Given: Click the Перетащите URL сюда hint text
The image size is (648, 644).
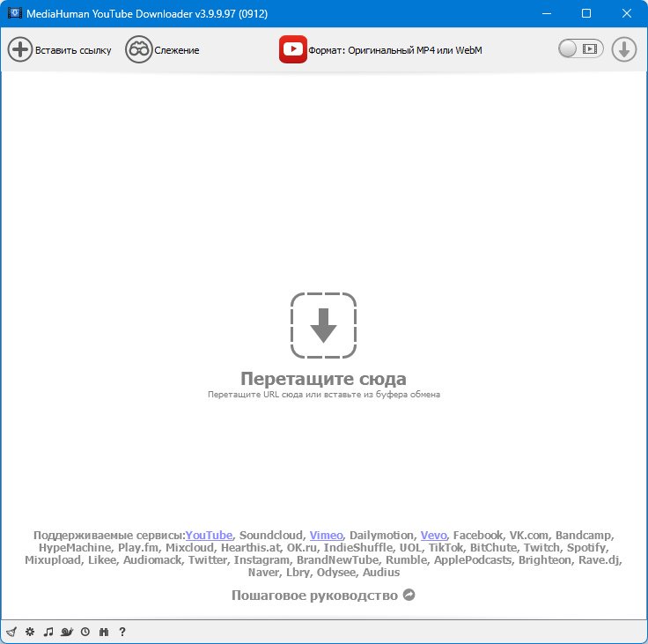Looking at the screenshot, I should point(324,395).
